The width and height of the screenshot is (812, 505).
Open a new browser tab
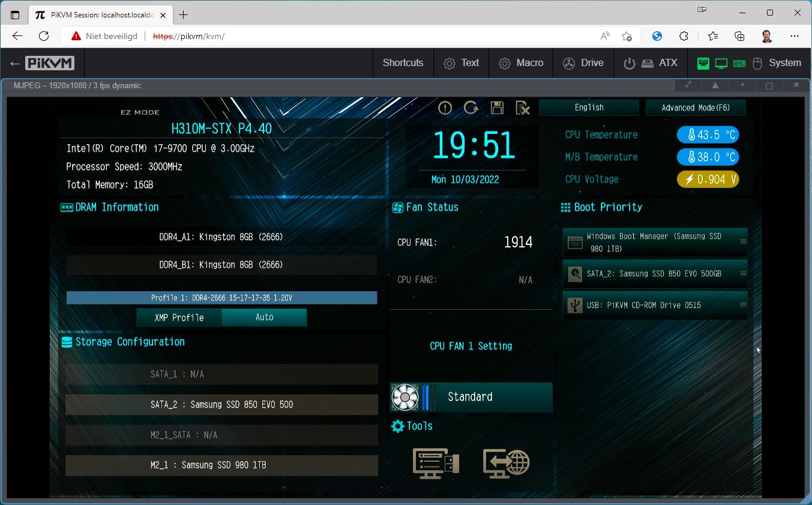[x=184, y=14]
